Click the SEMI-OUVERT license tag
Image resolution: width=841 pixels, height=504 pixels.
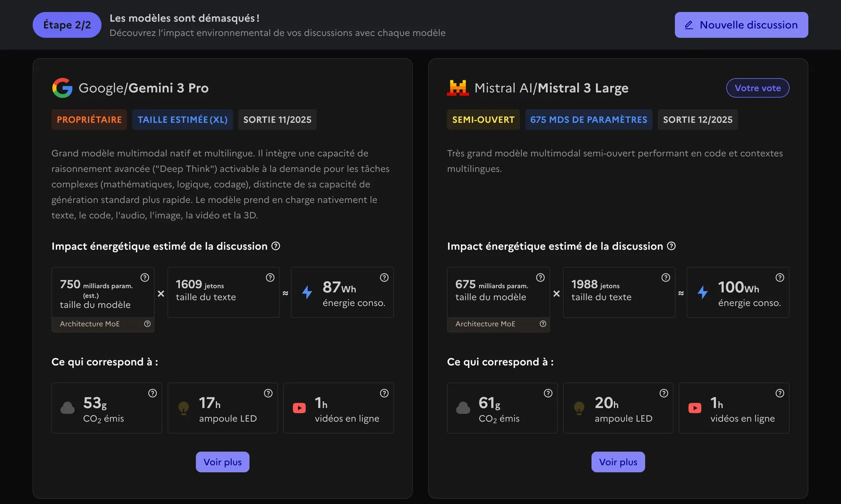click(483, 119)
